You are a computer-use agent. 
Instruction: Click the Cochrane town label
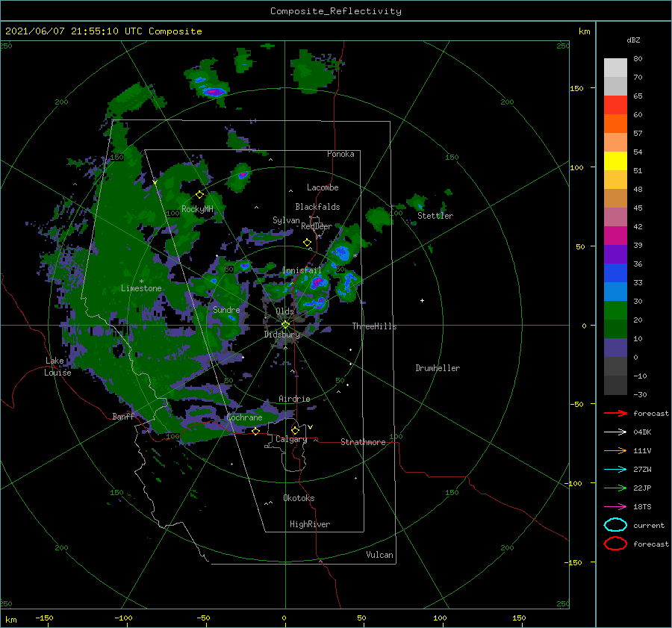pyautogui.click(x=244, y=417)
